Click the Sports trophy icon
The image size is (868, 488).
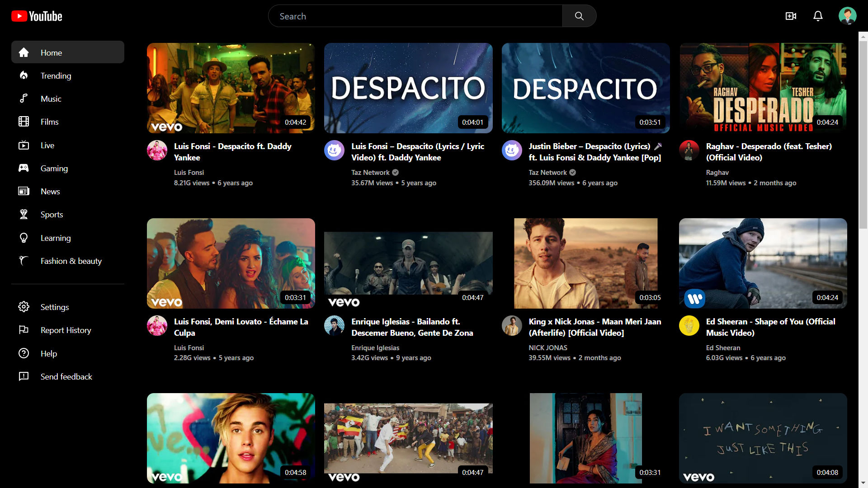(24, 214)
